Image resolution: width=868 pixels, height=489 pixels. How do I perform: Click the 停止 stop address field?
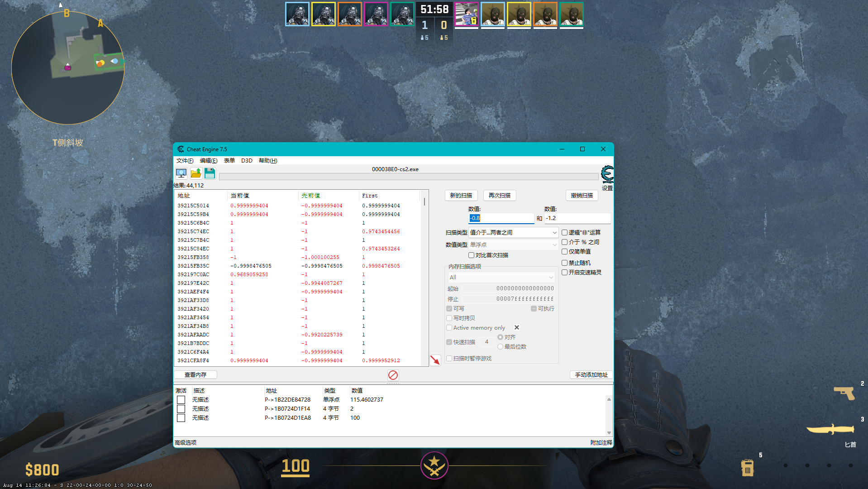click(508, 299)
